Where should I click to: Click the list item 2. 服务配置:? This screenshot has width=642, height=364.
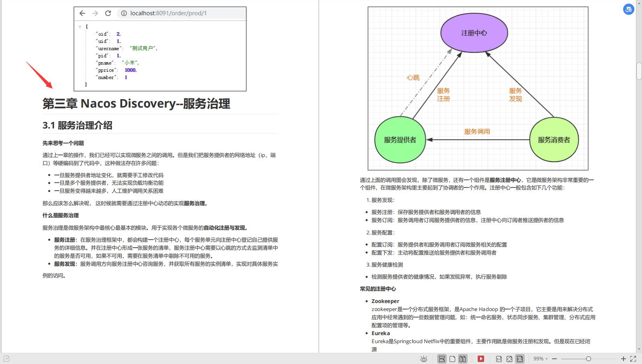tap(380, 233)
